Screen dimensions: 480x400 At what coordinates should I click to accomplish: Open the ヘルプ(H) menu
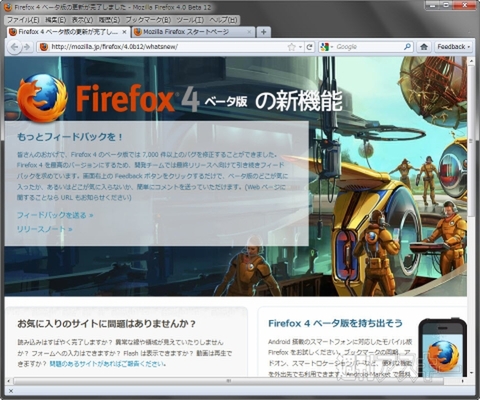point(223,20)
